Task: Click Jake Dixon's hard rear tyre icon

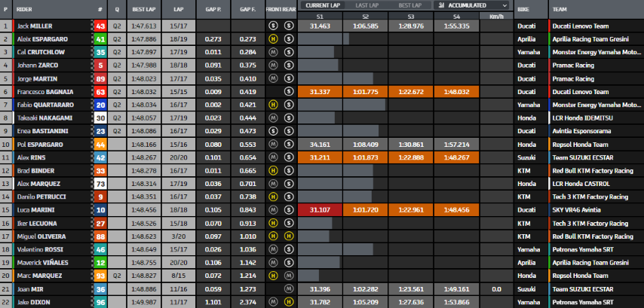Action: (x=290, y=302)
